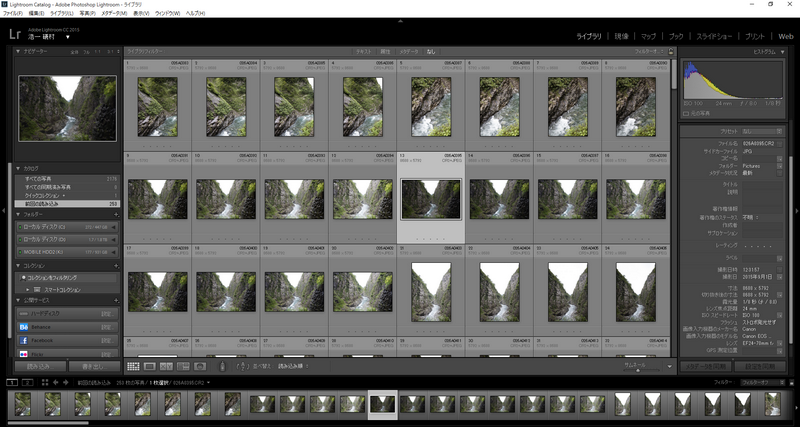Switch to the Slideshow (スライドショー) module

(x=714, y=37)
